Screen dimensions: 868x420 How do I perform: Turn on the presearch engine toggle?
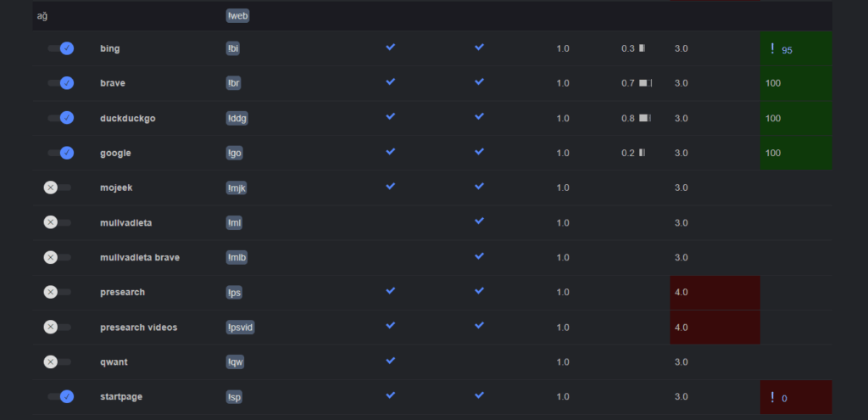57,292
